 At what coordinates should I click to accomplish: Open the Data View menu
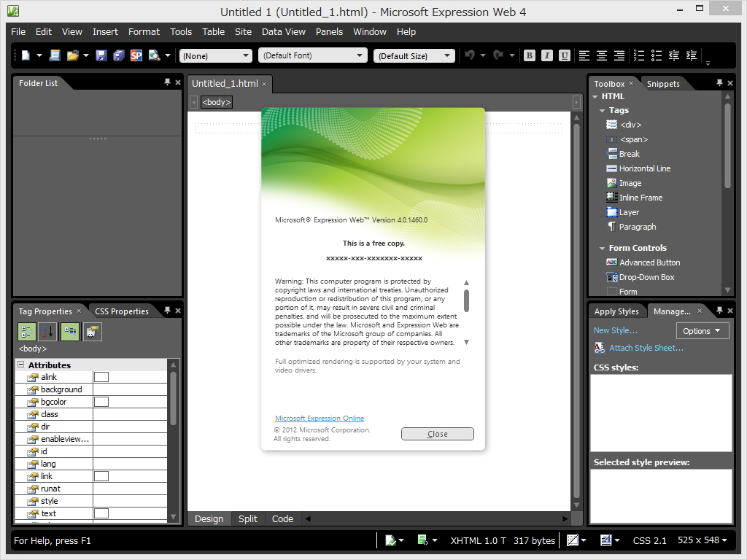click(284, 32)
